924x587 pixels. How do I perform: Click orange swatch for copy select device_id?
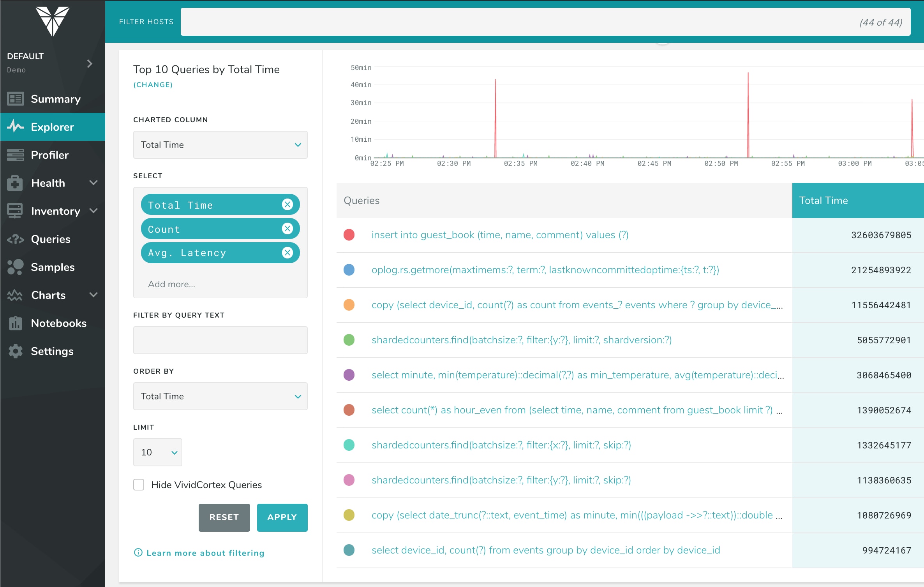point(349,305)
